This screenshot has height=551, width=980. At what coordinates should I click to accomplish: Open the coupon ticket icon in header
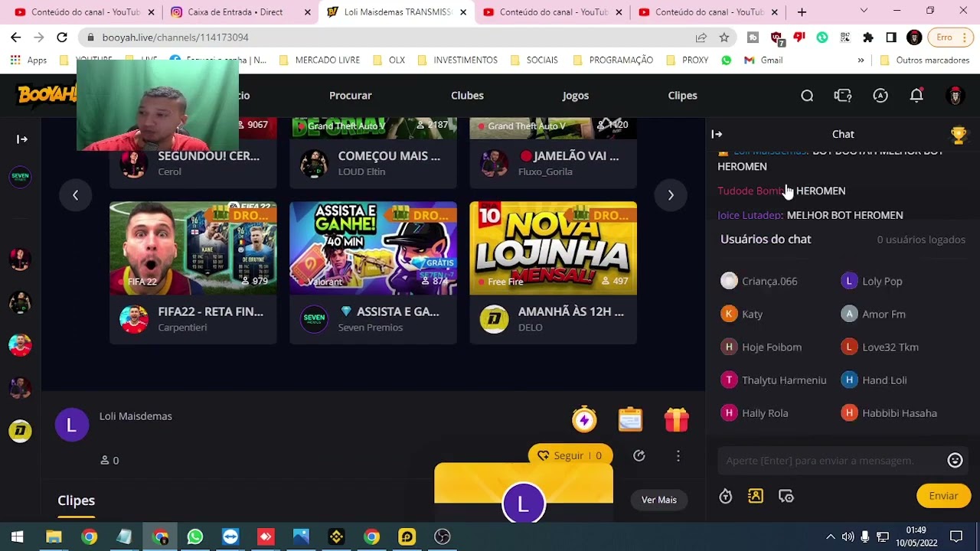[843, 96]
